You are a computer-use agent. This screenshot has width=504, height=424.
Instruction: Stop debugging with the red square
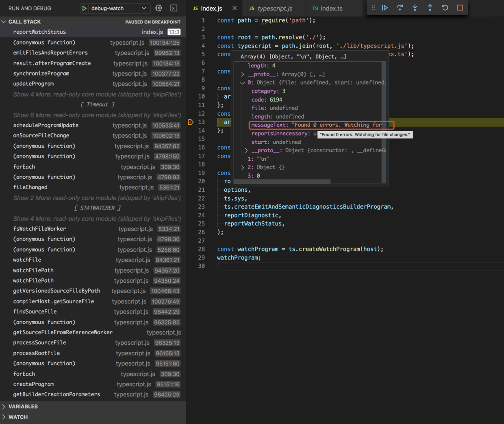(460, 8)
